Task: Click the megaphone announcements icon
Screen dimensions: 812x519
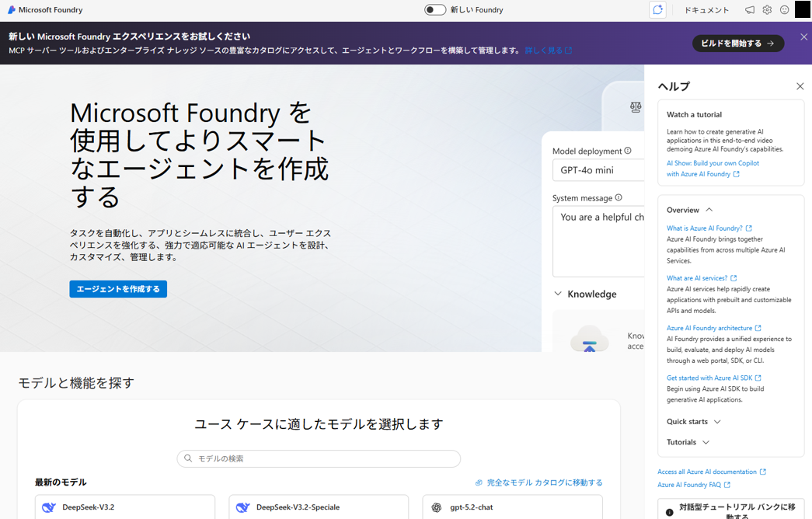Action: [749, 10]
